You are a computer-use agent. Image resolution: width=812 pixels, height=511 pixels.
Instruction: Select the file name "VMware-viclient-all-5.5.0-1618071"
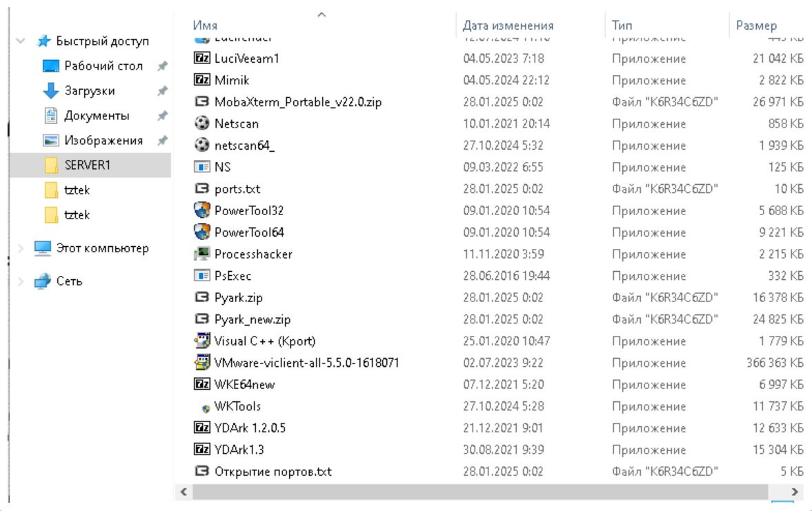306,363
